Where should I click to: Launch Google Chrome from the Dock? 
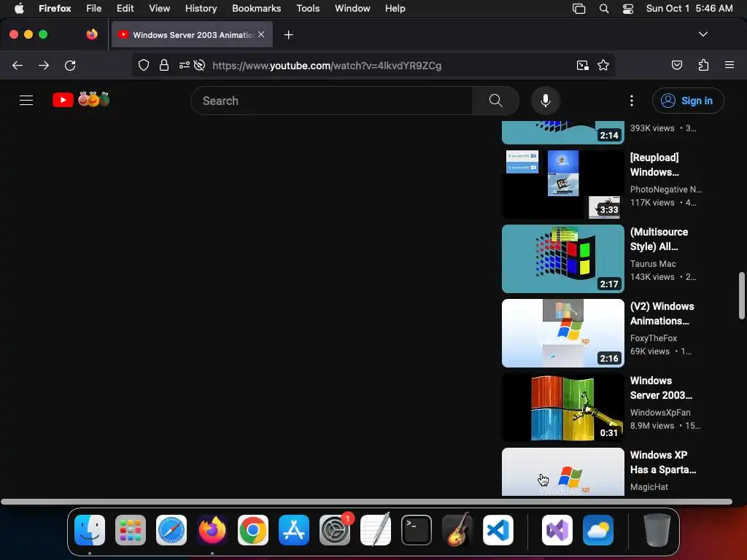[x=253, y=529]
